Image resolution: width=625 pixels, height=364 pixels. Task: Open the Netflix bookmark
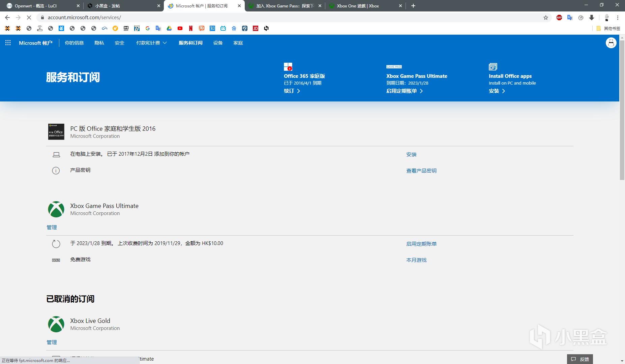(191, 28)
